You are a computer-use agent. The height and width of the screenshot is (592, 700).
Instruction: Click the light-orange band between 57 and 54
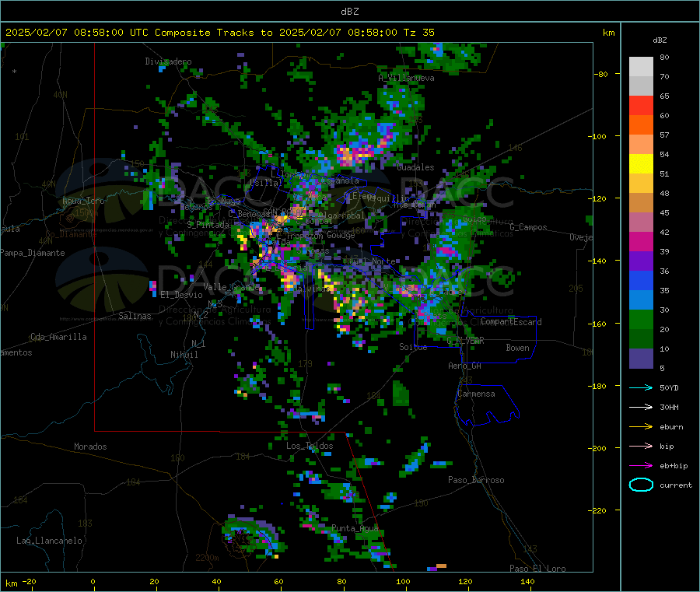tap(641, 145)
